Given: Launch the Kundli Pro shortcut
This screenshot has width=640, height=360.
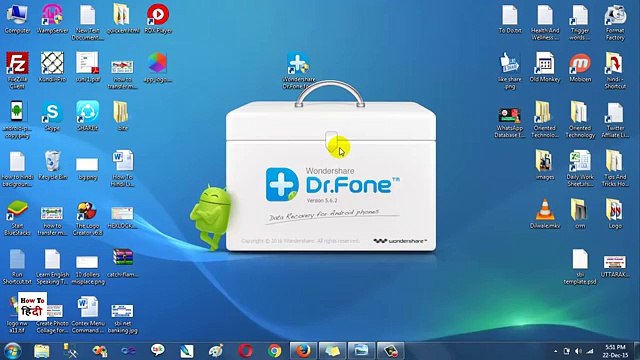Looking at the screenshot, I should tap(52, 67).
